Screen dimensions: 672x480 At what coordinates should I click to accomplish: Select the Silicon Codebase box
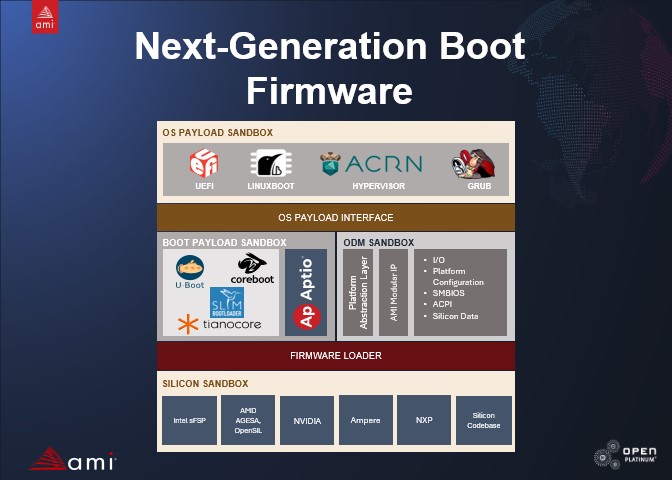coord(484,420)
